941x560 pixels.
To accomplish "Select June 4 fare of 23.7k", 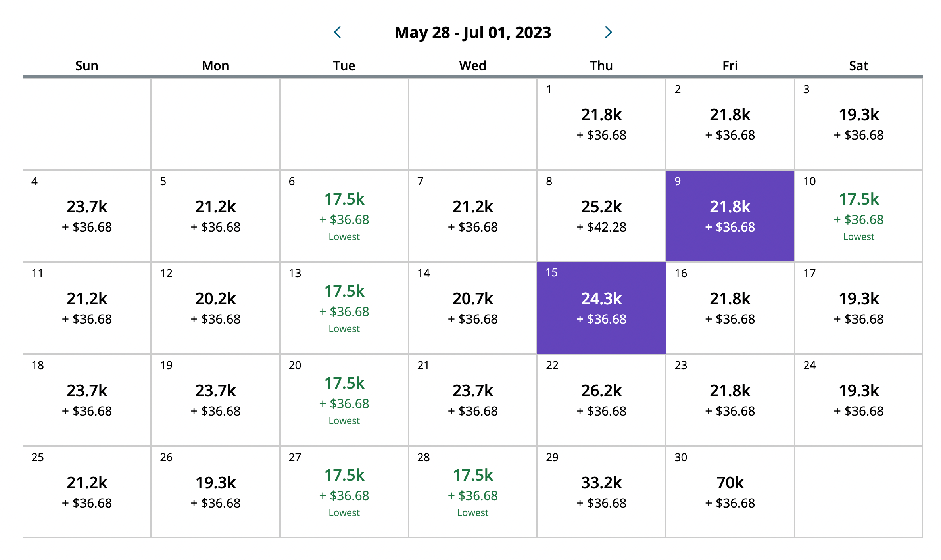I will 87,216.
